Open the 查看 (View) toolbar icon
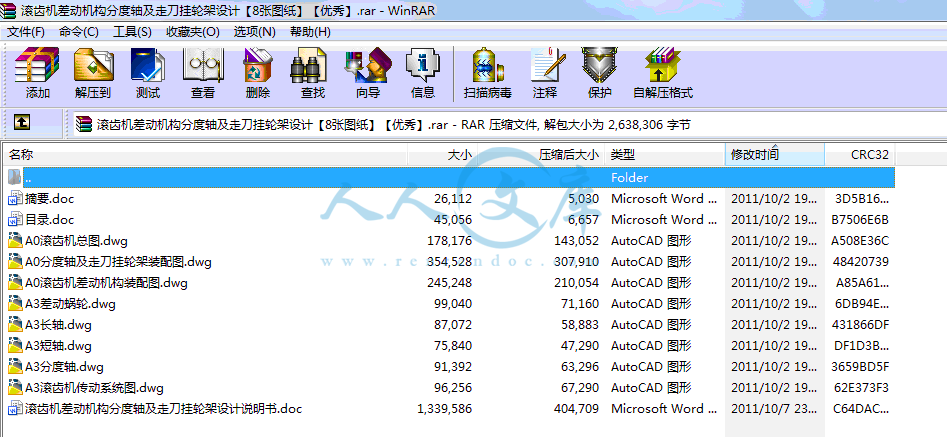The image size is (947, 437). 203,66
